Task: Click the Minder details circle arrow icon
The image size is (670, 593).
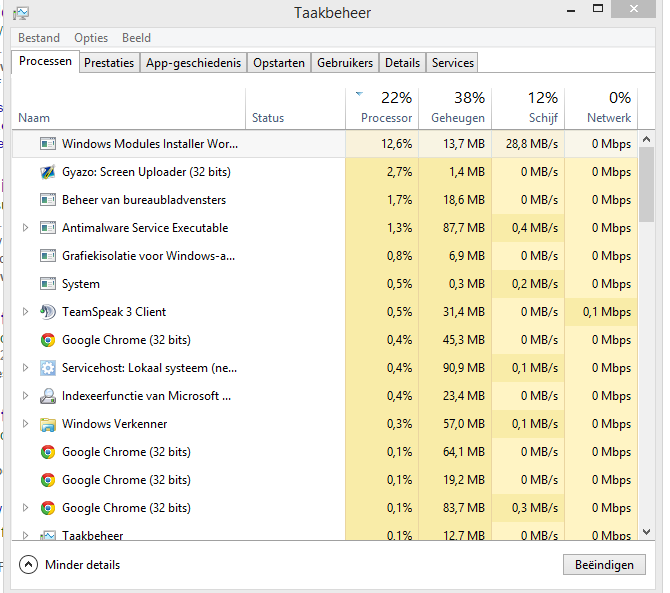Action: click(x=28, y=565)
